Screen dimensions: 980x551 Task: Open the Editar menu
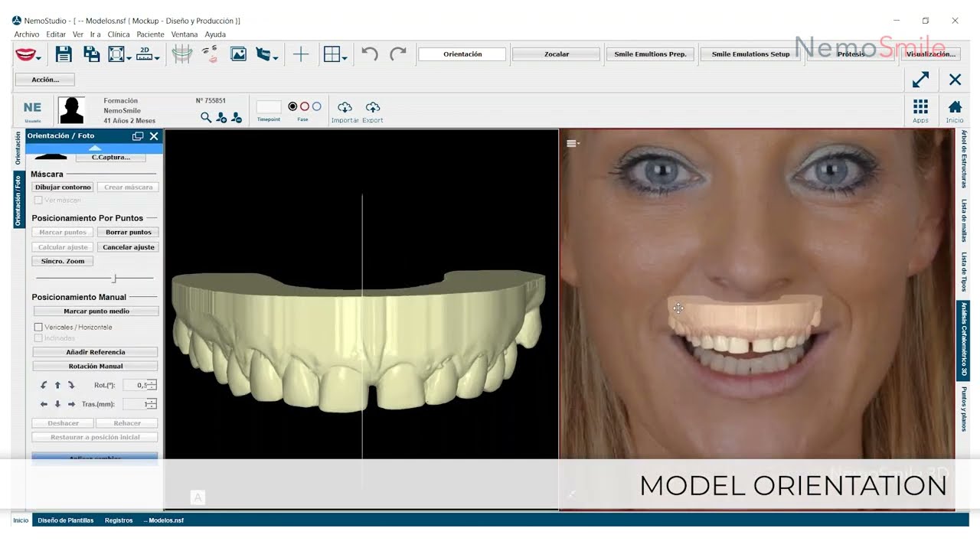pyautogui.click(x=56, y=34)
